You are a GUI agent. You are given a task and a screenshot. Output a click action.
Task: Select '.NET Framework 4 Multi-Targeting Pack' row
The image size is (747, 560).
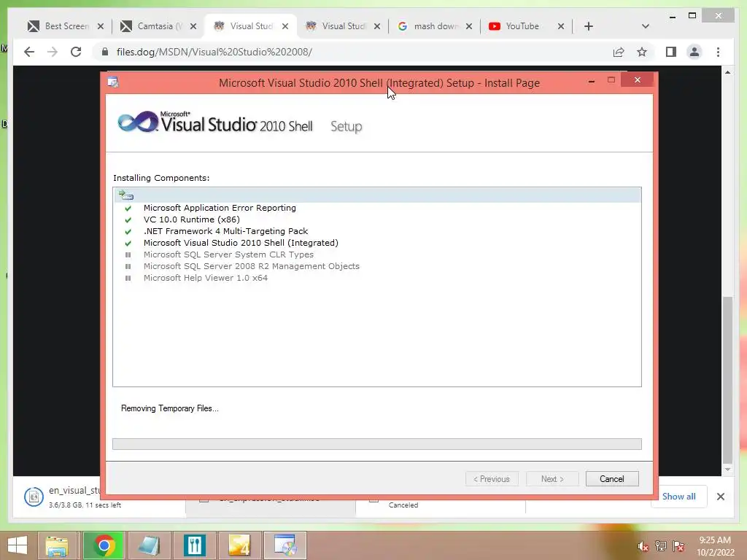(x=377, y=231)
